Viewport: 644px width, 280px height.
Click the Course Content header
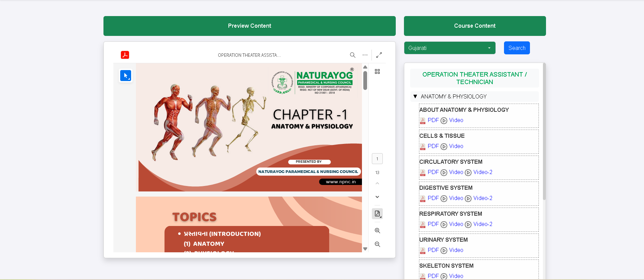(475, 26)
